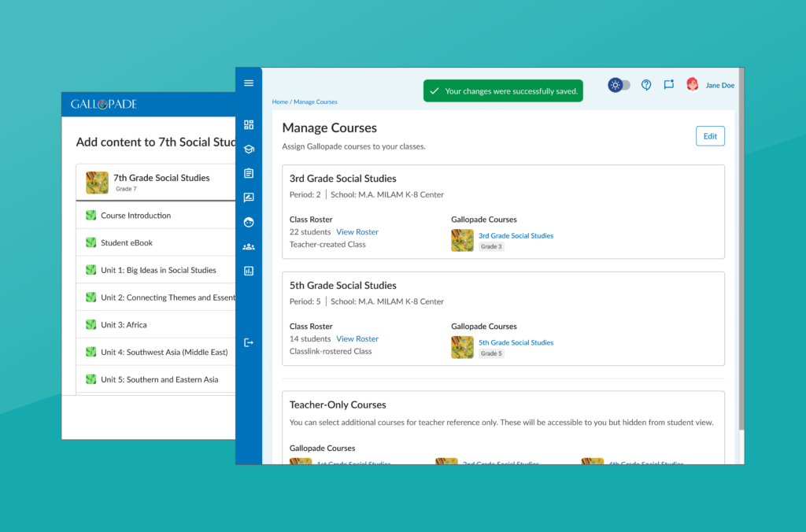The height and width of the screenshot is (532, 806).
Task: Select Student eBook row in back window
Action: click(x=156, y=242)
